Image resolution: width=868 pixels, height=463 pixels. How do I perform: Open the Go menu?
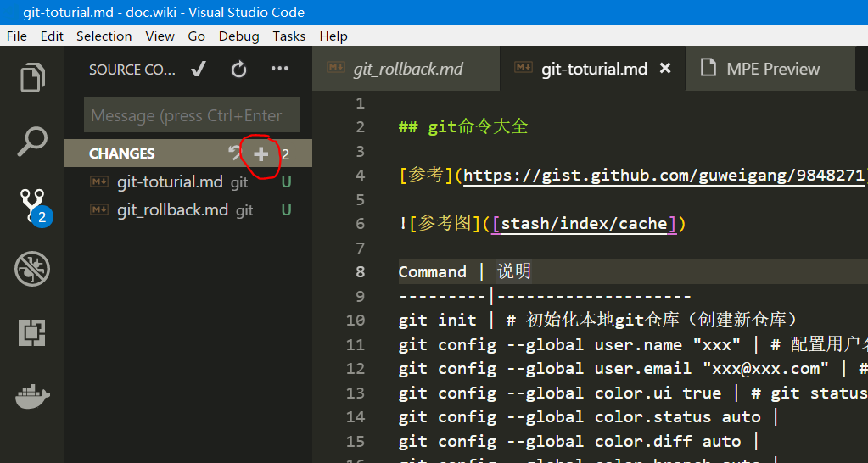coord(197,36)
